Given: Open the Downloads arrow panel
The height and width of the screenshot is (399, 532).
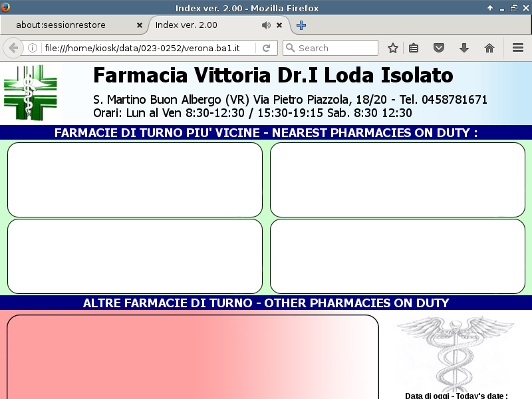Looking at the screenshot, I should click(464, 48).
